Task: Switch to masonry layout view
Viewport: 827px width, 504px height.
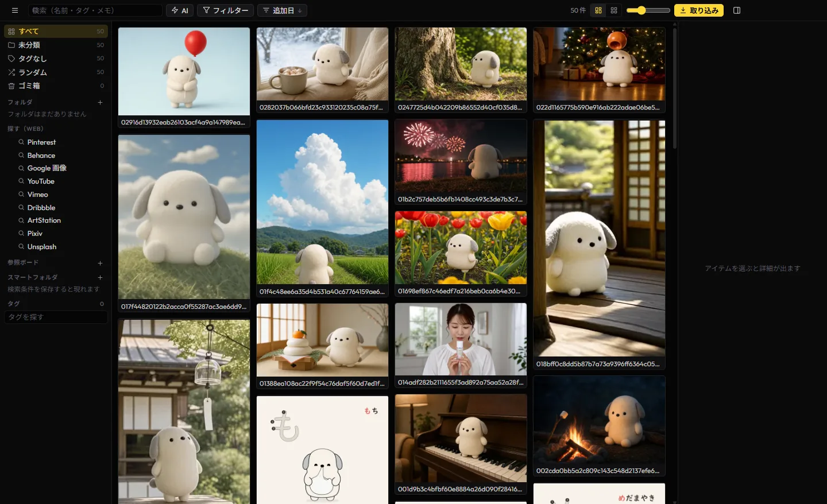Action: click(x=598, y=10)
